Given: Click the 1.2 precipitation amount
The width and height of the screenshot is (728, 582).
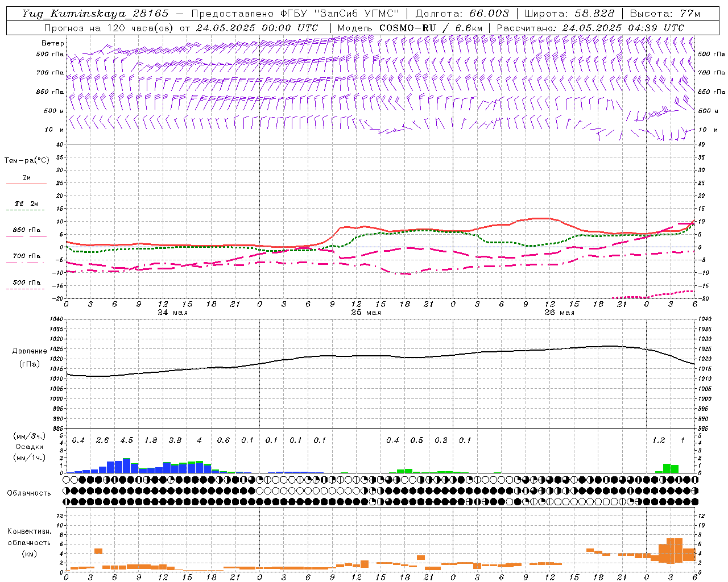Looking at the screenshot, I should 659,440.
